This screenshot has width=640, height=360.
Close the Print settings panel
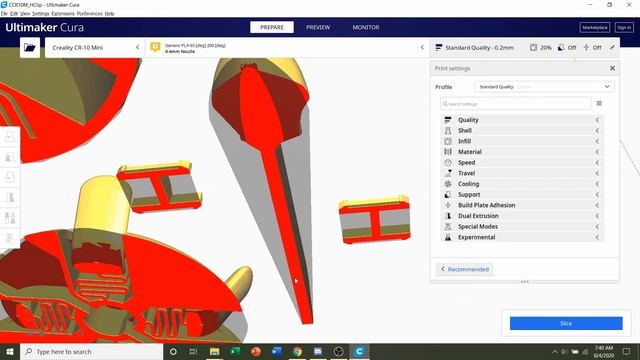pyautogui.click(x=612, y=68)
